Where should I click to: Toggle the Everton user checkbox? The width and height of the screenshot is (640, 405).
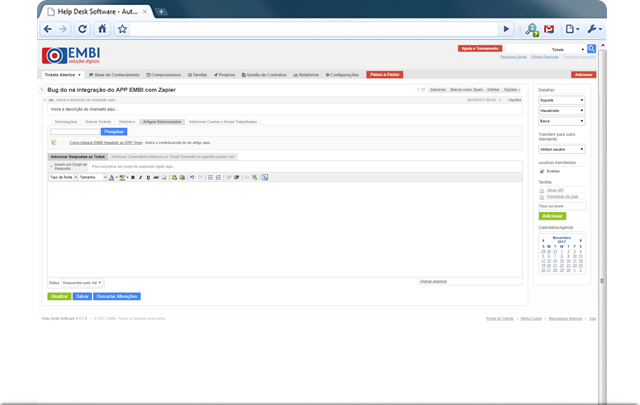point(543,171)
